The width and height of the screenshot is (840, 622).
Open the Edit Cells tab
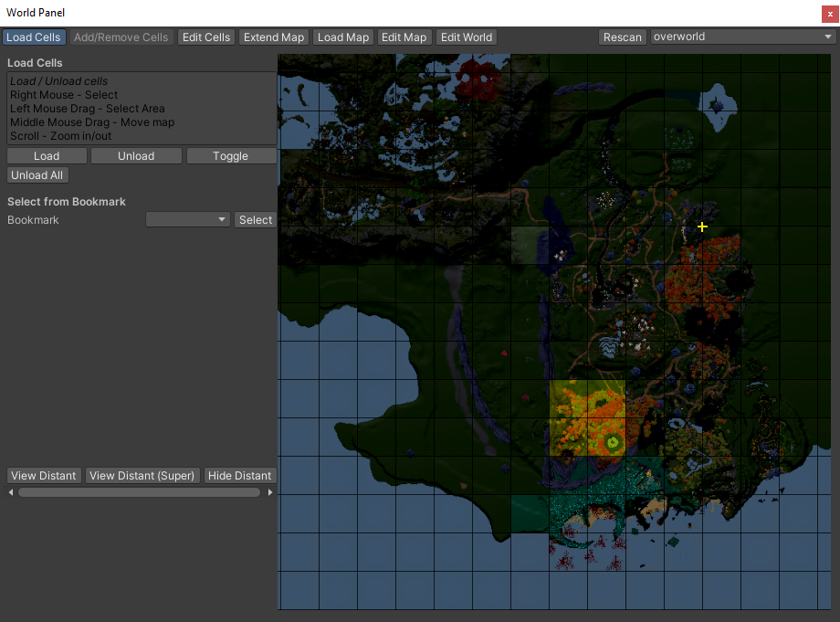[x=205, y=37]
